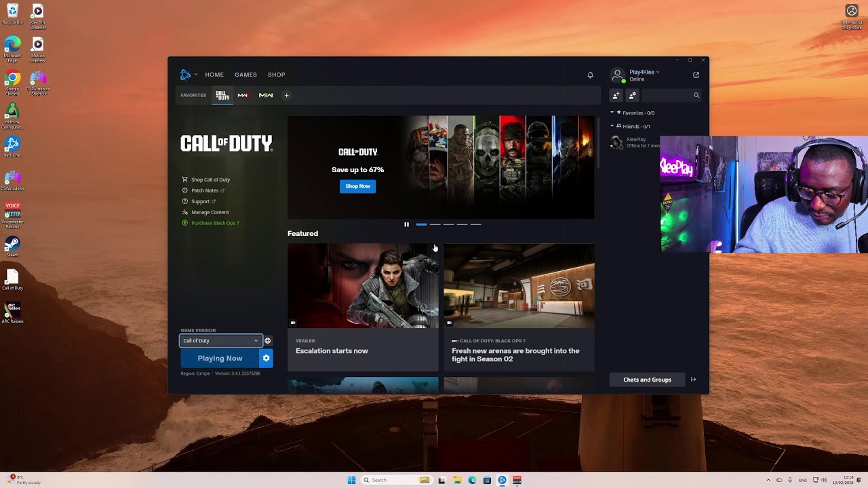This screenshot has height=488, width=868.
Task: Open ARC Raiders desktop shortcut
Action: [x=12, y=312]
